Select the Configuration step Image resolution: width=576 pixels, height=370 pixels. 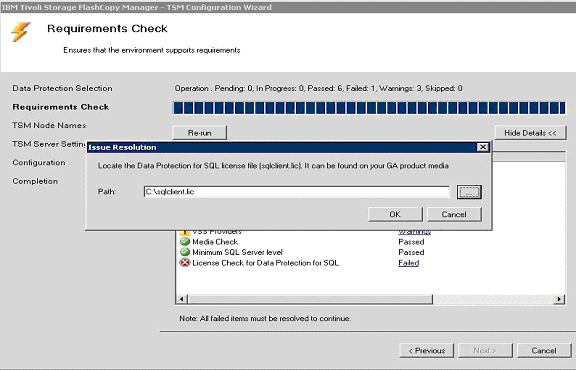click(39, 162)
